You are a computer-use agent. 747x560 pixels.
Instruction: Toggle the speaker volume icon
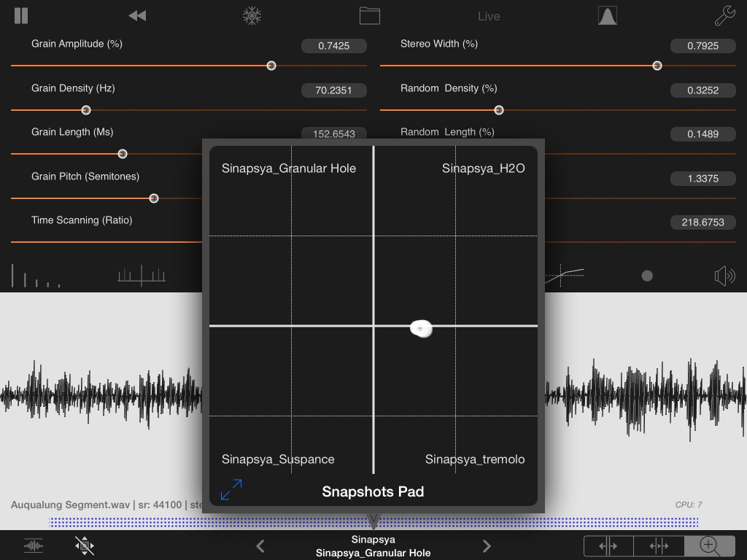click(x=724, y=276)
